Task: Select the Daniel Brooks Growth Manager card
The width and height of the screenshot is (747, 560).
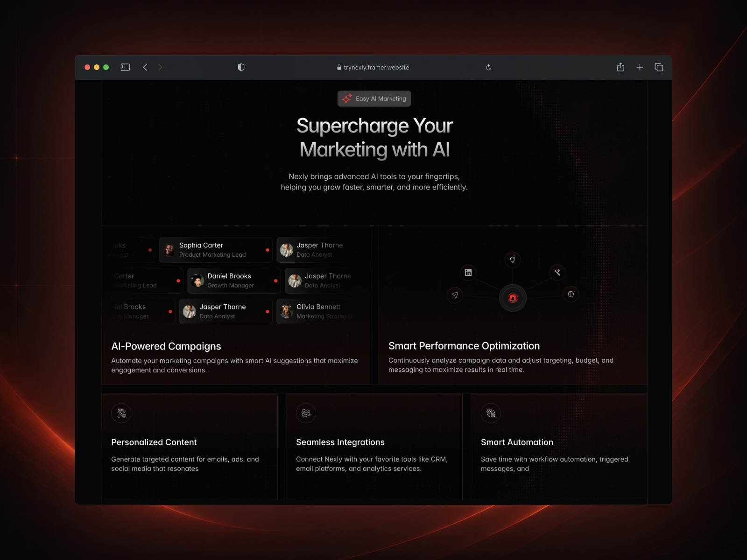Action: (x=234, y=280)
